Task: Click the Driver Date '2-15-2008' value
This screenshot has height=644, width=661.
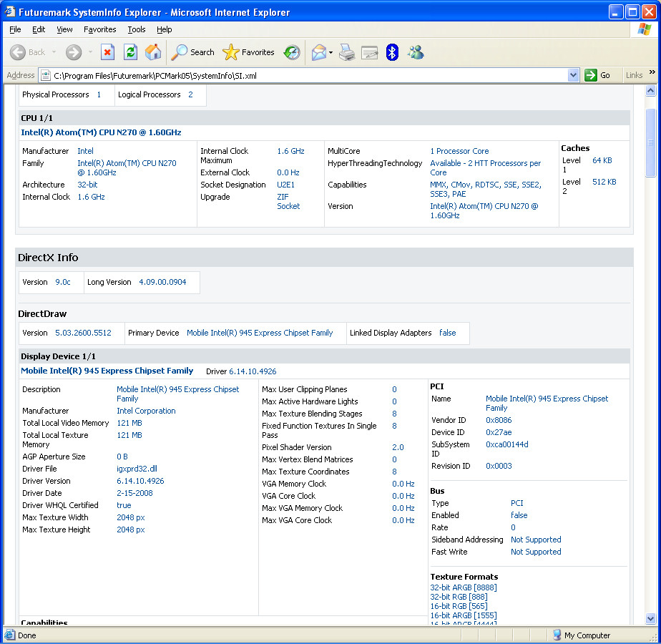Action: pos(135,493)
